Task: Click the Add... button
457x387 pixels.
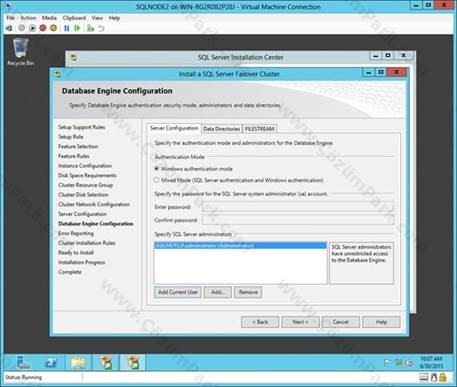Action: (218, 292)
